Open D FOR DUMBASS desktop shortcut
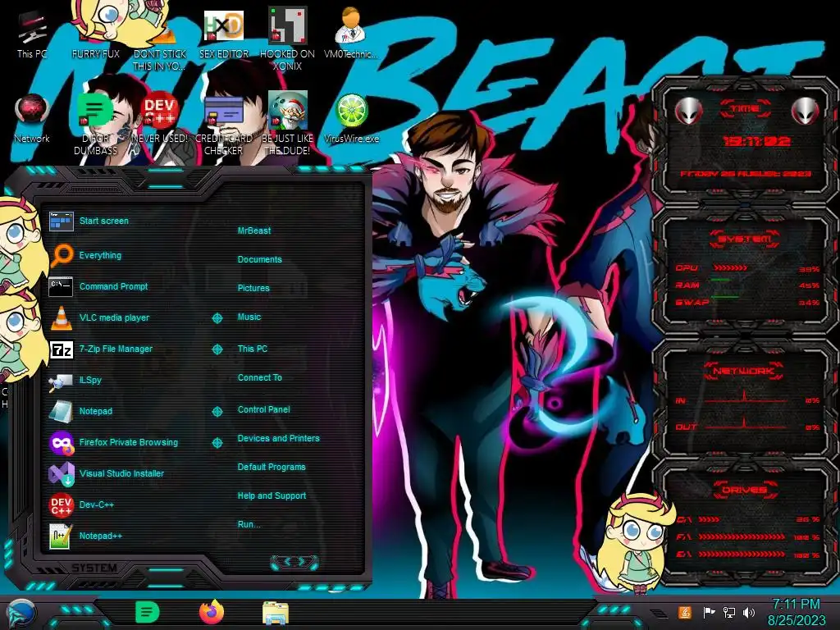Viewport: 840px width, 630px height. (x=96, y=123)
